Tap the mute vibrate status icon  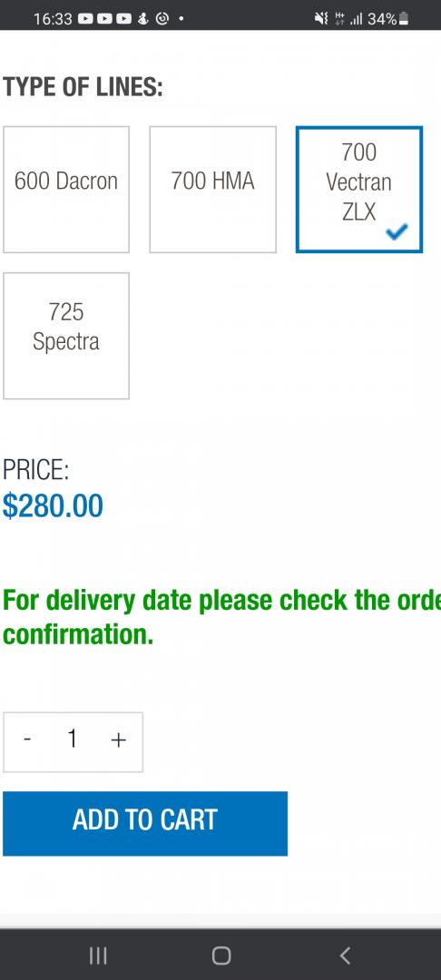[x=322, y=19]
